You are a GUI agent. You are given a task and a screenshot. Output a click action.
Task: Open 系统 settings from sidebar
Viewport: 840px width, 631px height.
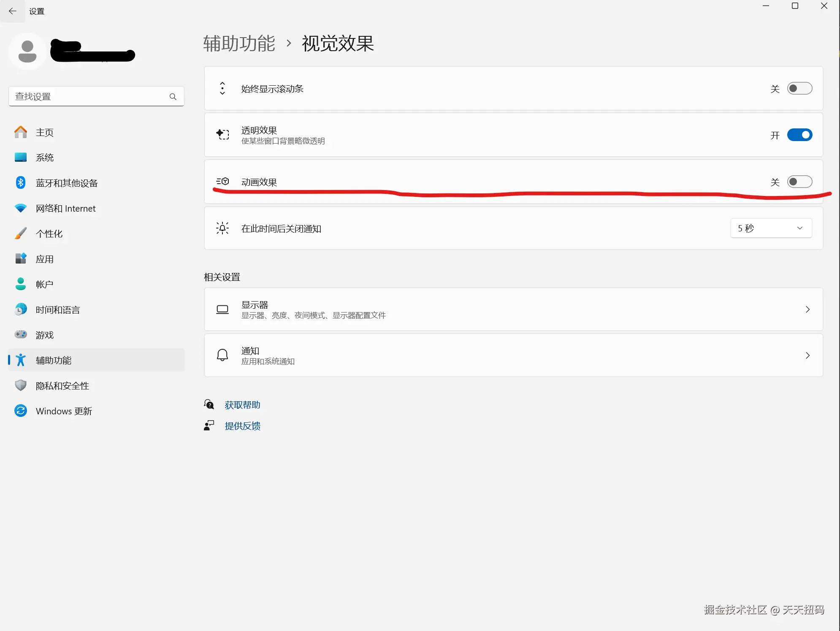[x=45, y=157]
